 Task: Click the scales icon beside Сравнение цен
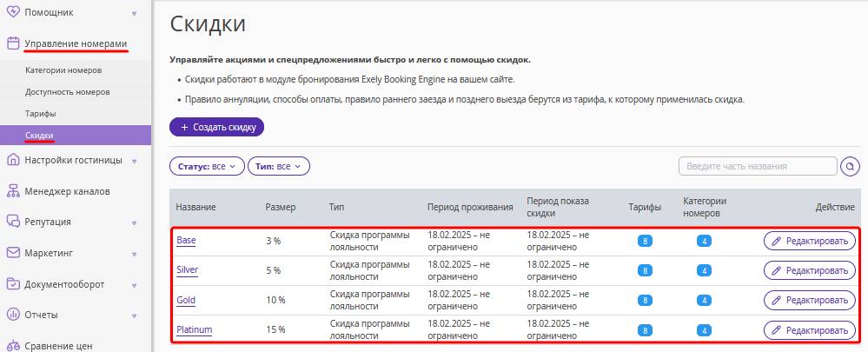click(13, 346)
